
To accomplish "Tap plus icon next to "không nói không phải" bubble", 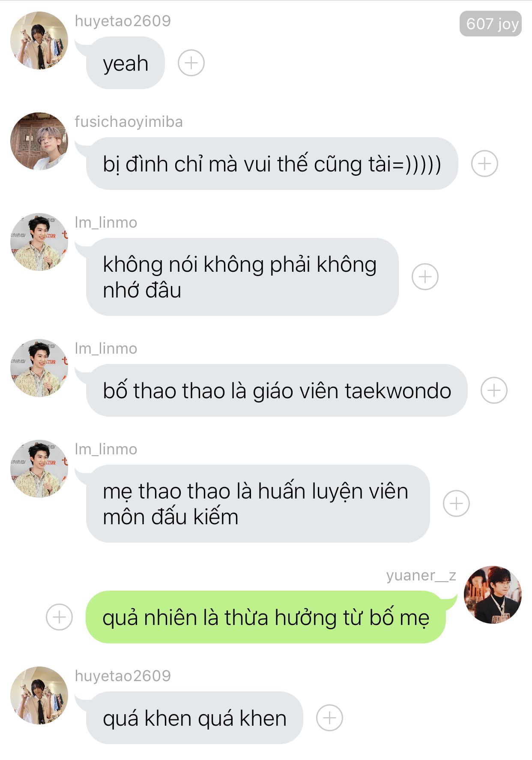I will coord(425,277).
